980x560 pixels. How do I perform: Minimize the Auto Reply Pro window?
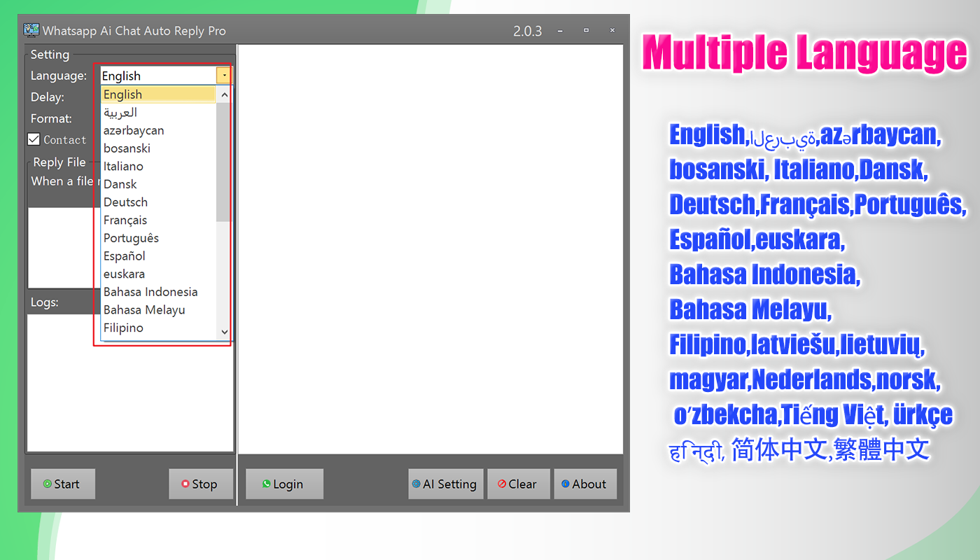[x=561, y=31]
